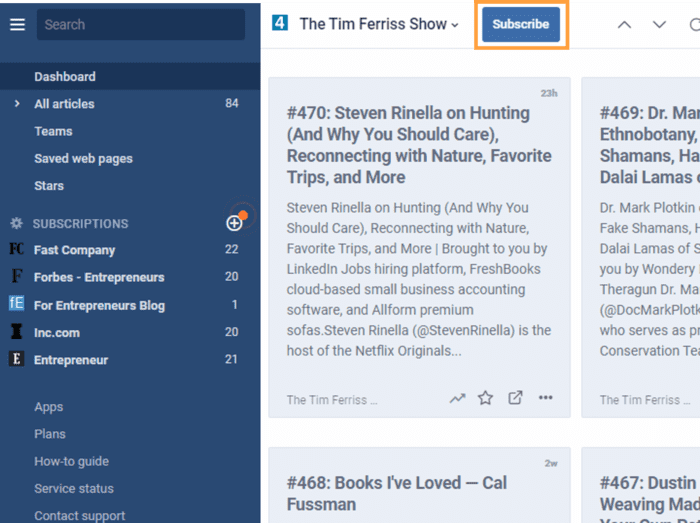Click the 84 unread count for All articles

[x=232, y=104]
